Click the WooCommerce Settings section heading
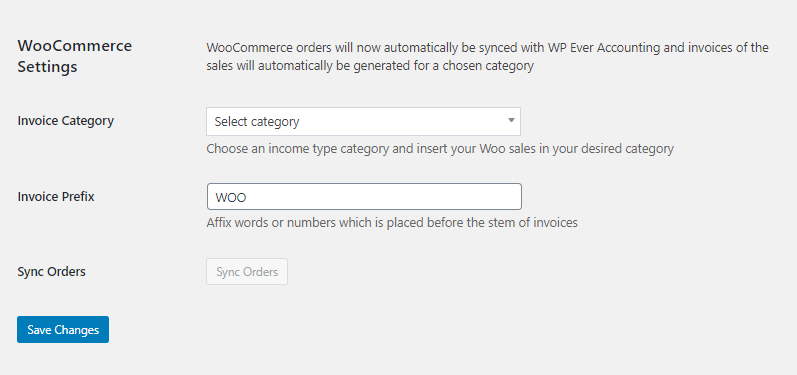Screen dimensions: 797x375 coord(75,56)
